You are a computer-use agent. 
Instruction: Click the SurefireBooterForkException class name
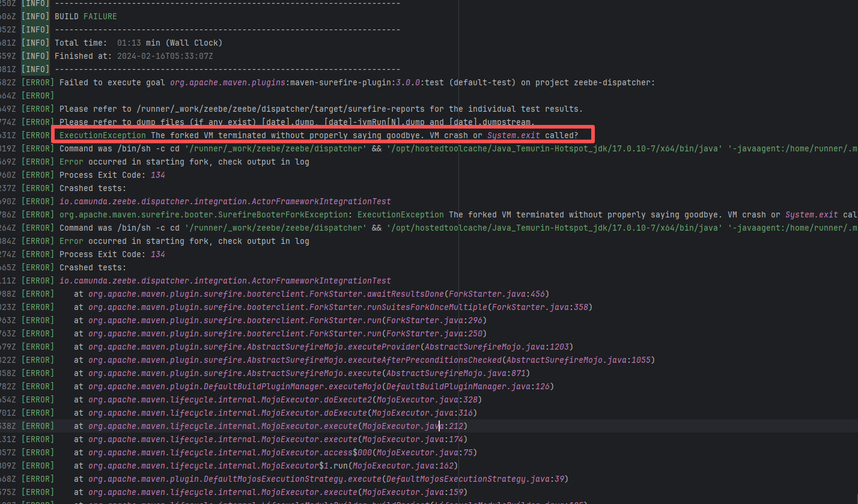pos(205,214)
